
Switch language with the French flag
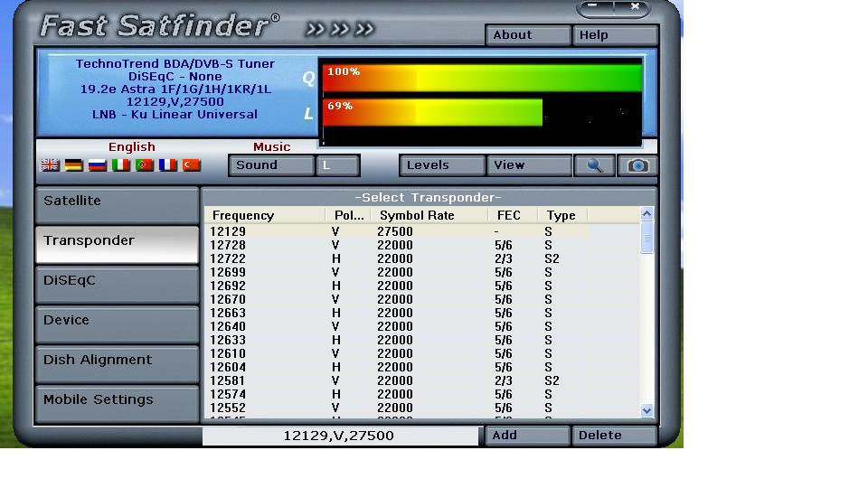point(168,164)
